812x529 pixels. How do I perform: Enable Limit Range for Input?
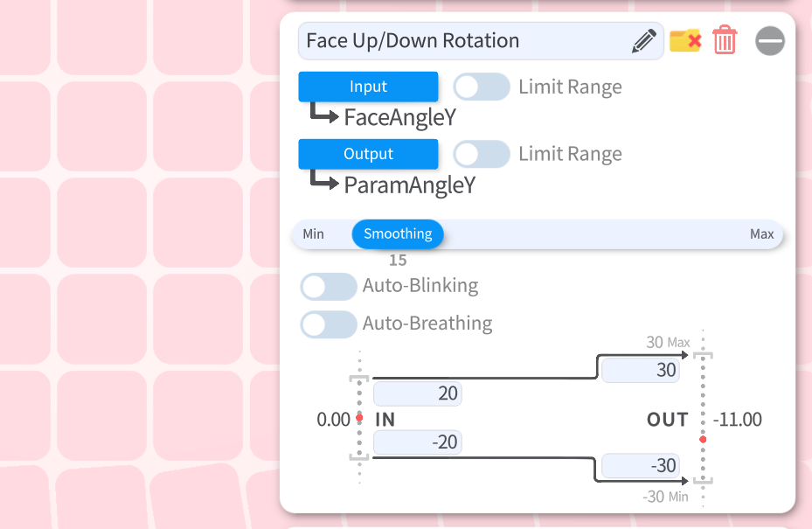click(x=482, y=87)
